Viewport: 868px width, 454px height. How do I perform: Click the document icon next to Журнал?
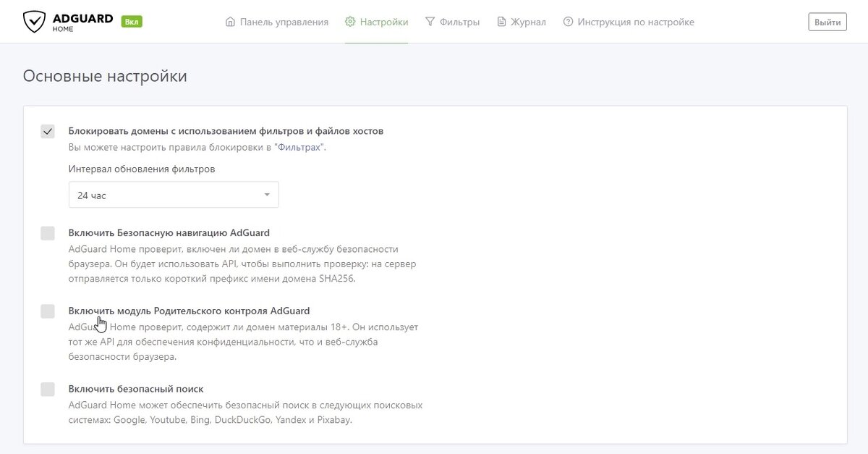(501, 22)
